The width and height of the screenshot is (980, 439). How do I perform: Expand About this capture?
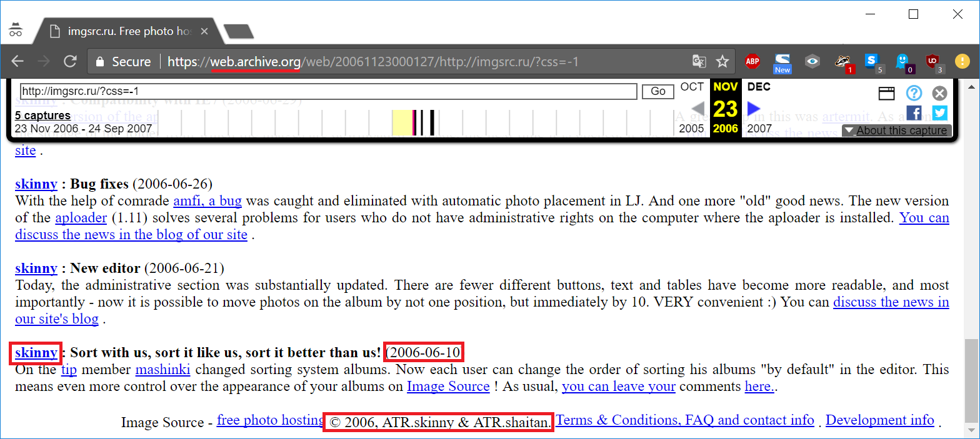pyautogui.click(x=897, y=131)
